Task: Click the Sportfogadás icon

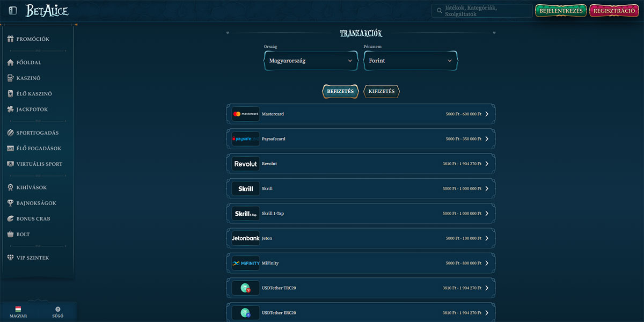Action: tap(10, 133)
